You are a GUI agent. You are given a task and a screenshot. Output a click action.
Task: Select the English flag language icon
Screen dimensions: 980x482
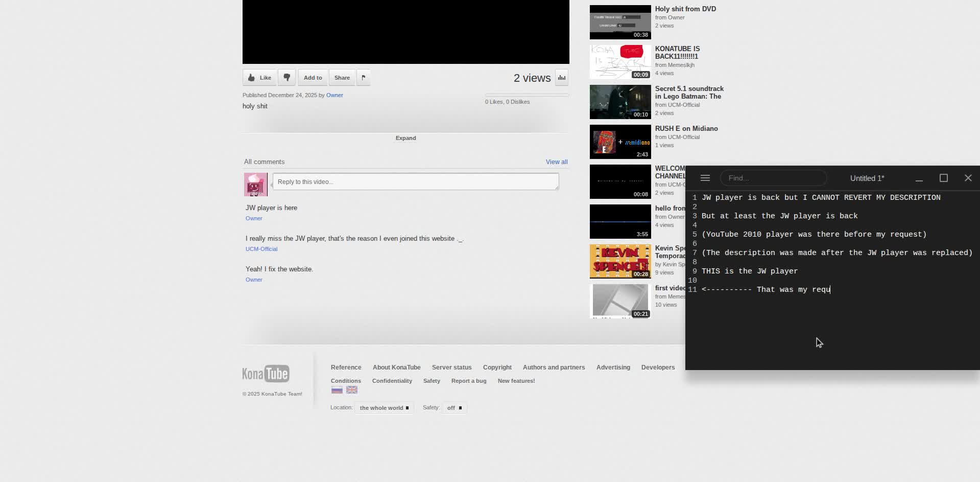pyautogui.click(x=352, y=390)
